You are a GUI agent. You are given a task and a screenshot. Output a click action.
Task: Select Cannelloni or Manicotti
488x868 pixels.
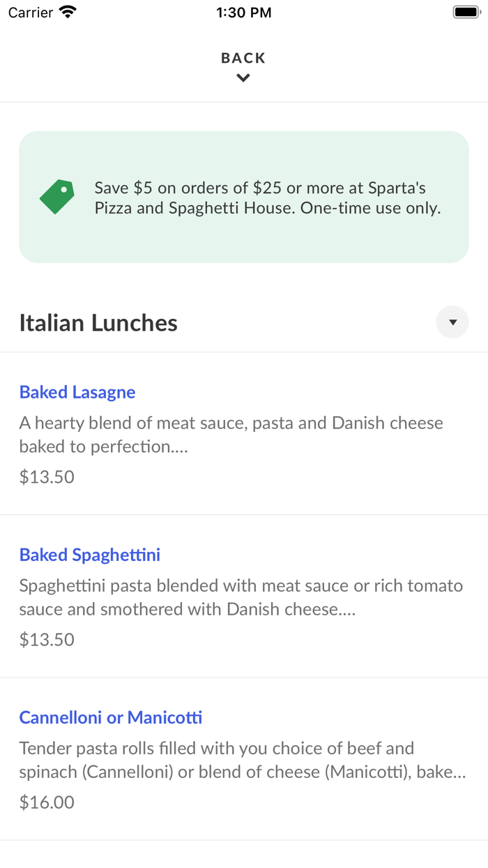click(110, 717)
